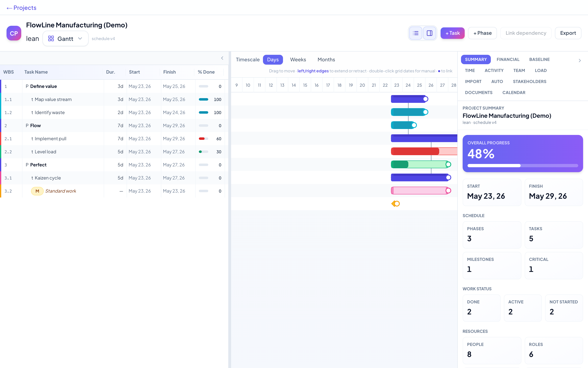This screenshot has width=588, height=368.
Task: Sort by the WBS column header
Action: pyautogui.click(x=9, y=72)
